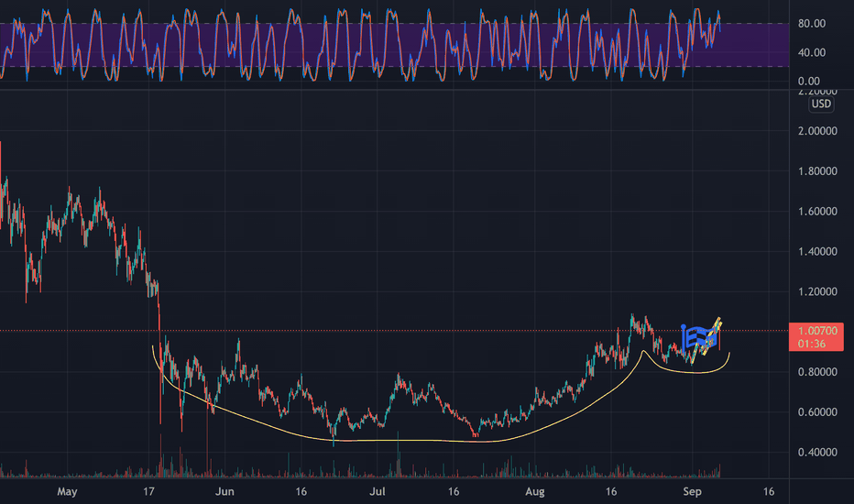Click the 0.00 oscillator scale label

809,82
